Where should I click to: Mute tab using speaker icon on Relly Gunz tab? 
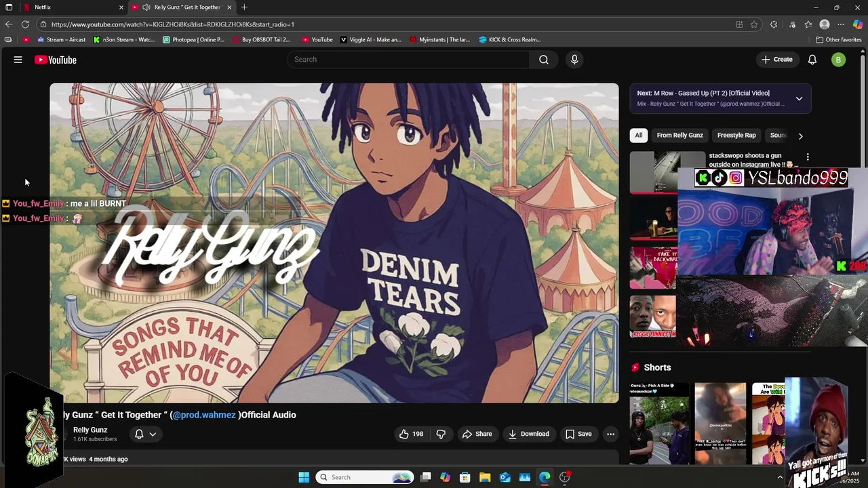pos(146,7)
